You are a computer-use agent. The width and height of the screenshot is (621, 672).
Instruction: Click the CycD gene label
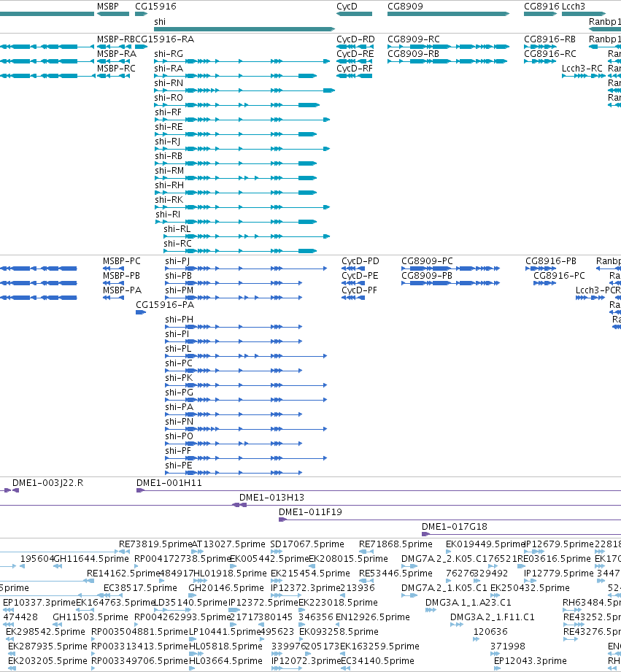click(x=347, y=7)
